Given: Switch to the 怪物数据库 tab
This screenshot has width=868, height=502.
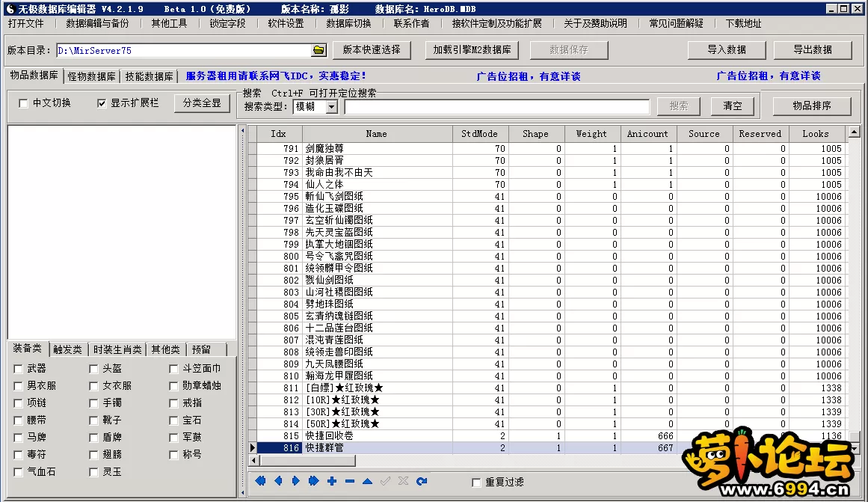Looking at the screenshot, I should [92, 76].
